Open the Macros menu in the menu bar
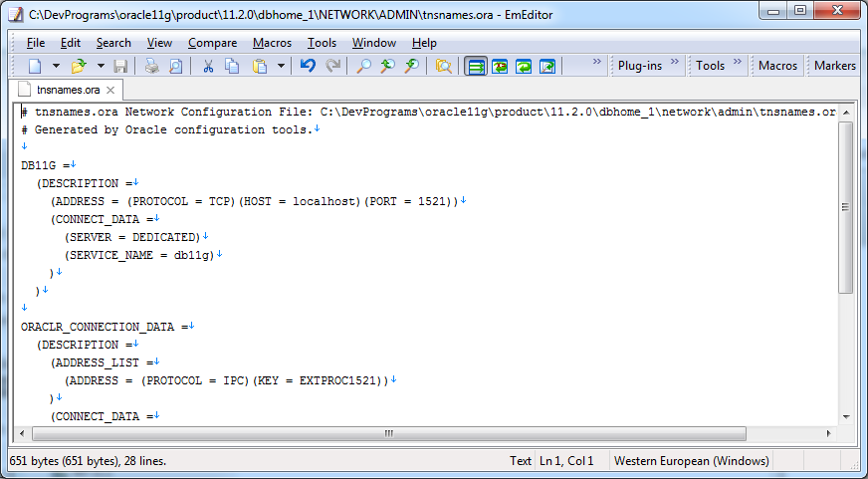 pos(272,43)
